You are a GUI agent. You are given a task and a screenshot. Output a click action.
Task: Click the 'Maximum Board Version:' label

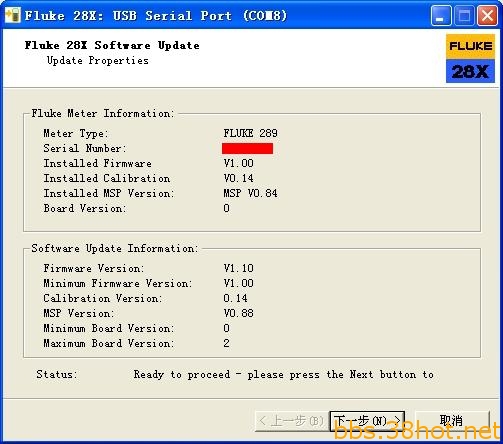(x=109, y=343)
